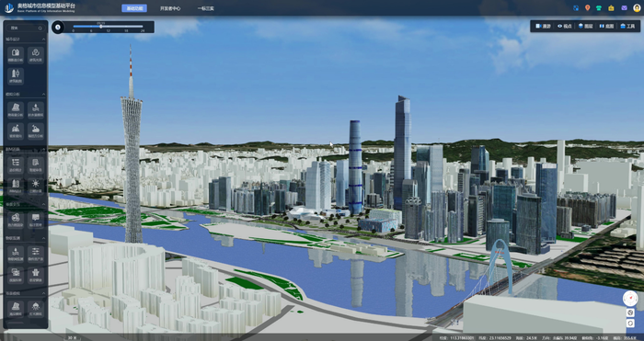
Task: Open the flood water simulation tool icon
Action: 36,110
